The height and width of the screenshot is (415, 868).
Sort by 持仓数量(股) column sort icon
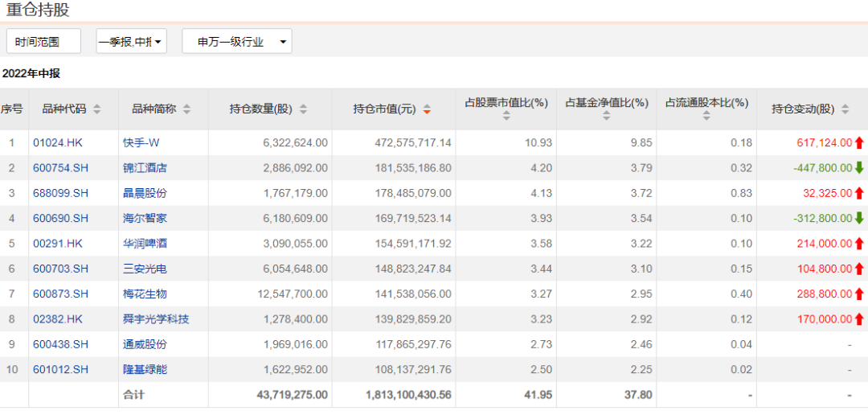(303, 109)
